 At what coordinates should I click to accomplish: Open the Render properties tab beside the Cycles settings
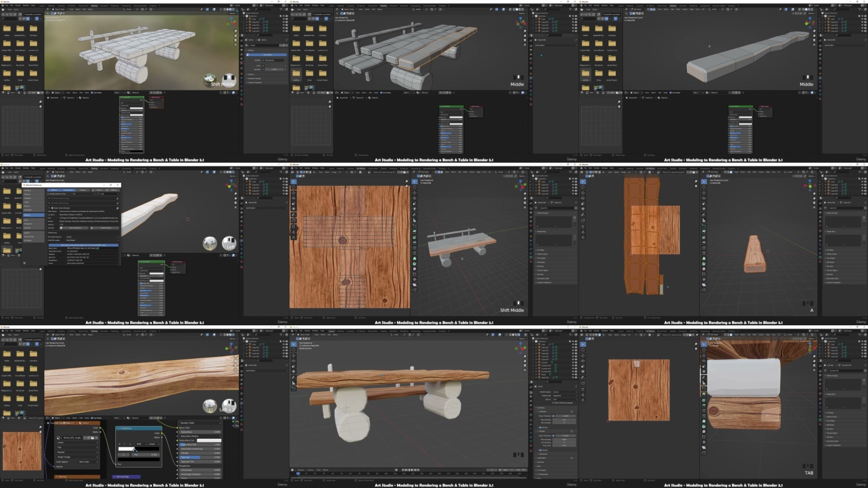tap(531, 392)
